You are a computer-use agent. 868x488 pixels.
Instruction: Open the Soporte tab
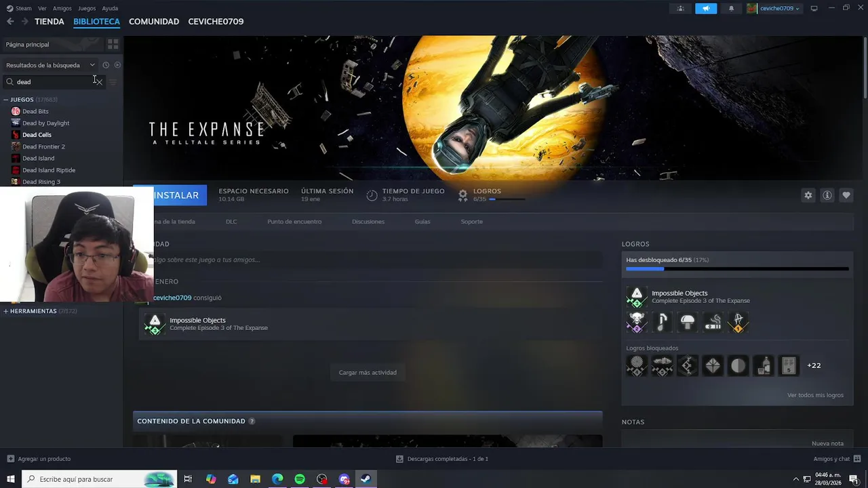472,222
